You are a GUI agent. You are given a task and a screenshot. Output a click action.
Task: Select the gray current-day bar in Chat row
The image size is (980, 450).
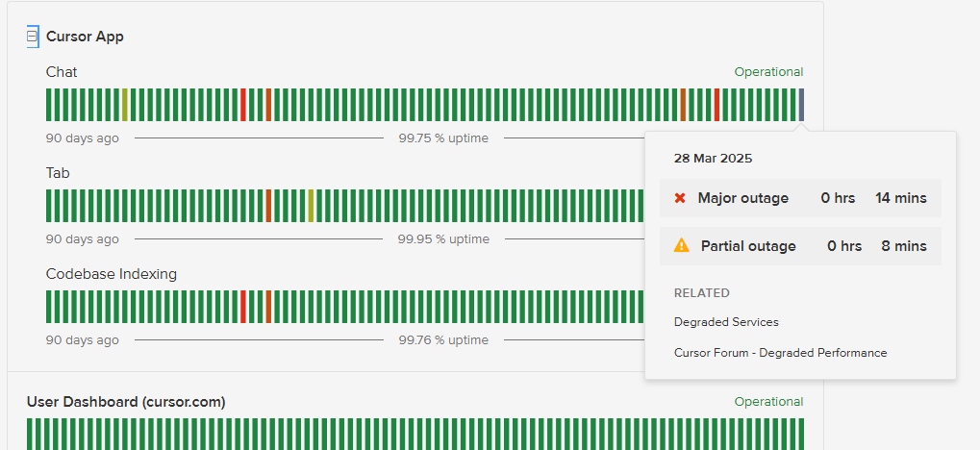tap(801, 105)
